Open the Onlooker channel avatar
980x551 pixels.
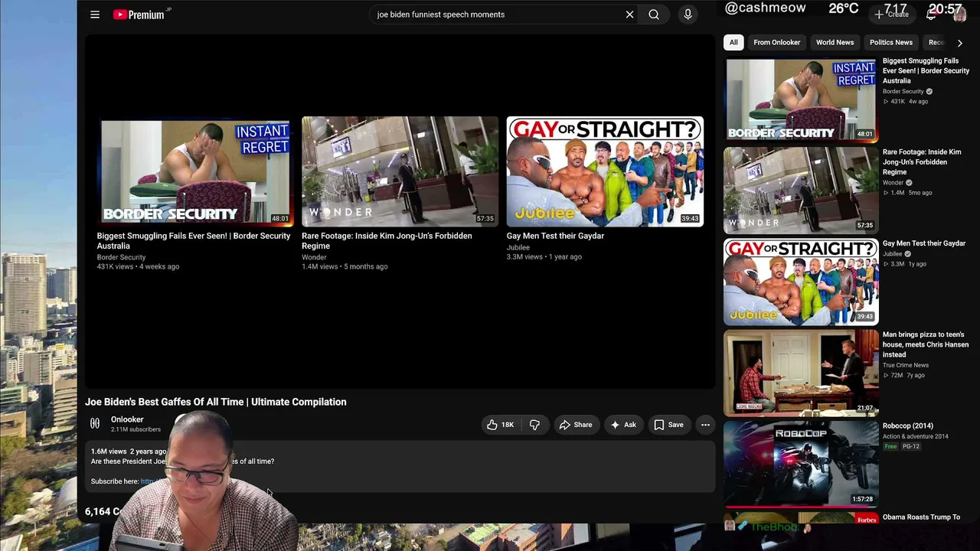95,423
